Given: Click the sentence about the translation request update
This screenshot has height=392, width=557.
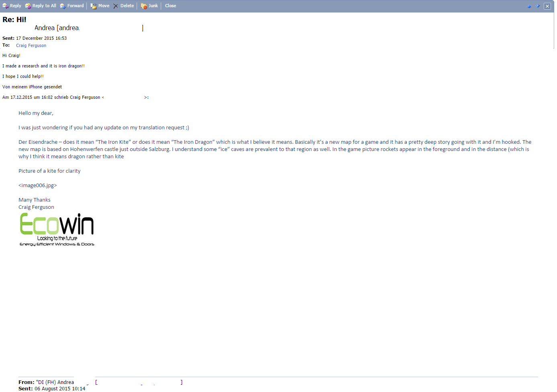Looking at the screenshot, I should coord(104,128).
